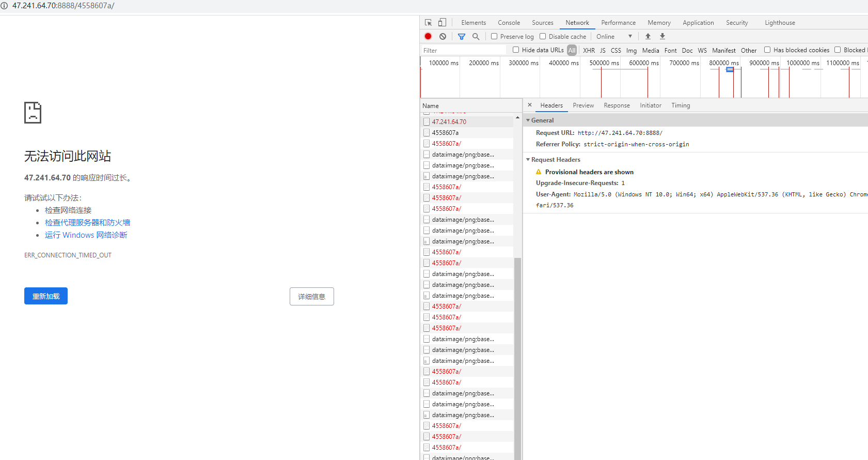The image size is (868, 460).
Task: Open the Initiator sub-tab
Action: (651, 105)
